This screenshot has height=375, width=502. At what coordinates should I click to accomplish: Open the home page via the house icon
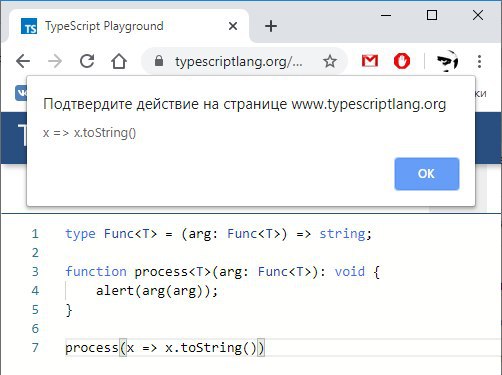click(x=119, y=61)
